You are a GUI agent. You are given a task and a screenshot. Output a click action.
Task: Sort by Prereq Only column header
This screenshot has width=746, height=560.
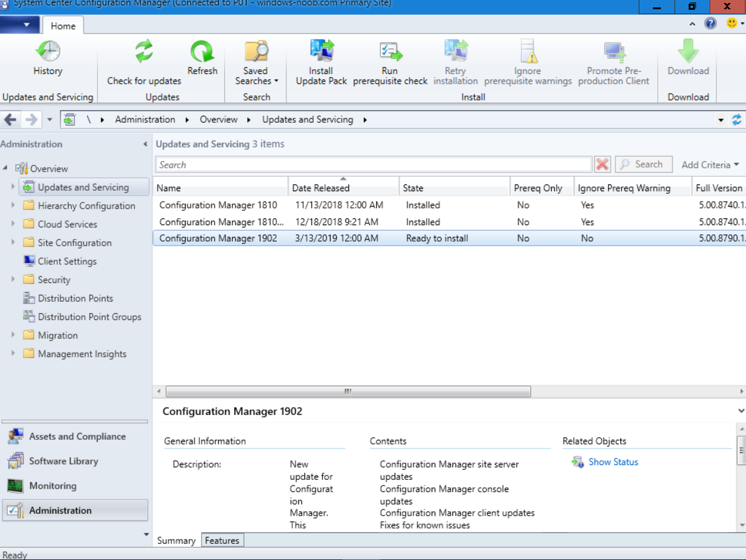click(x=541, y=188)
